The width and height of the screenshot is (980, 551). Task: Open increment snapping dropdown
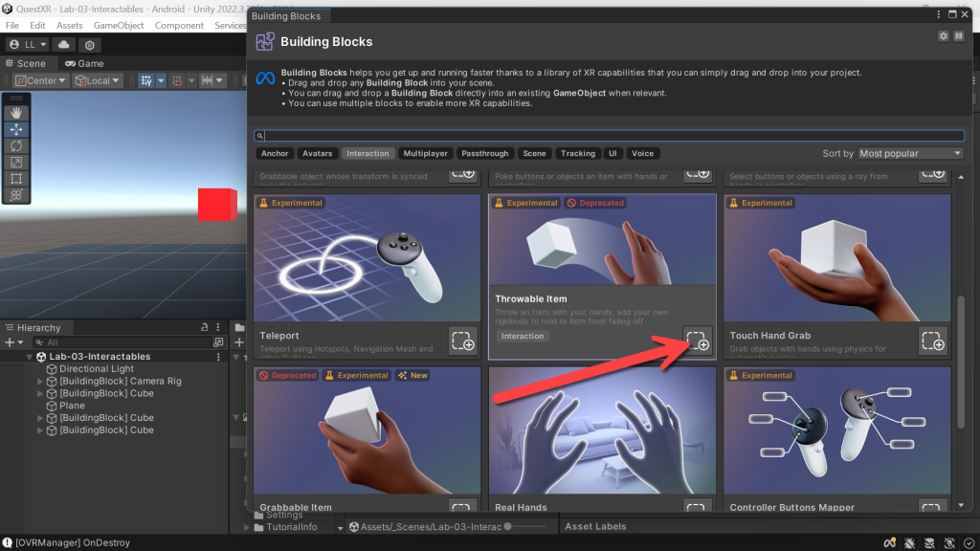coord(191,80)
